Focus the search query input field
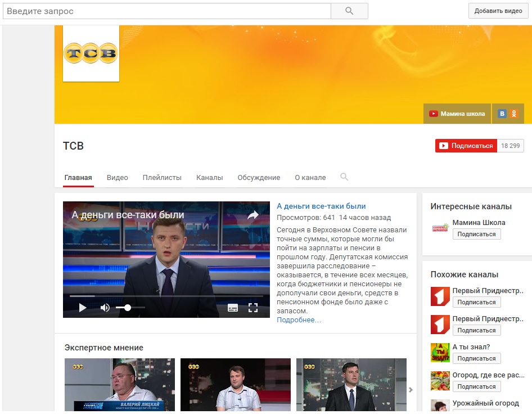Viewport: 532px width, 414px height. coord(167,11)
